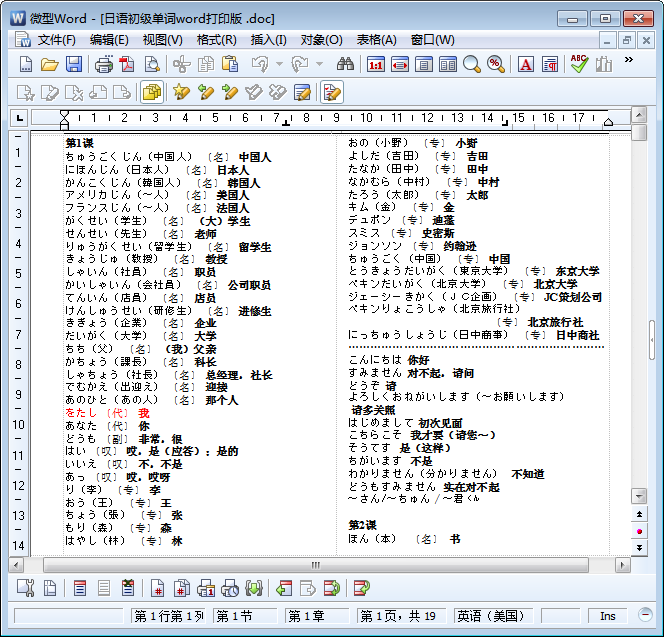Image resolution: width=664 pixels, height=637 pixels.
Task: Run ABC spell check
Action: coord(579,64)
